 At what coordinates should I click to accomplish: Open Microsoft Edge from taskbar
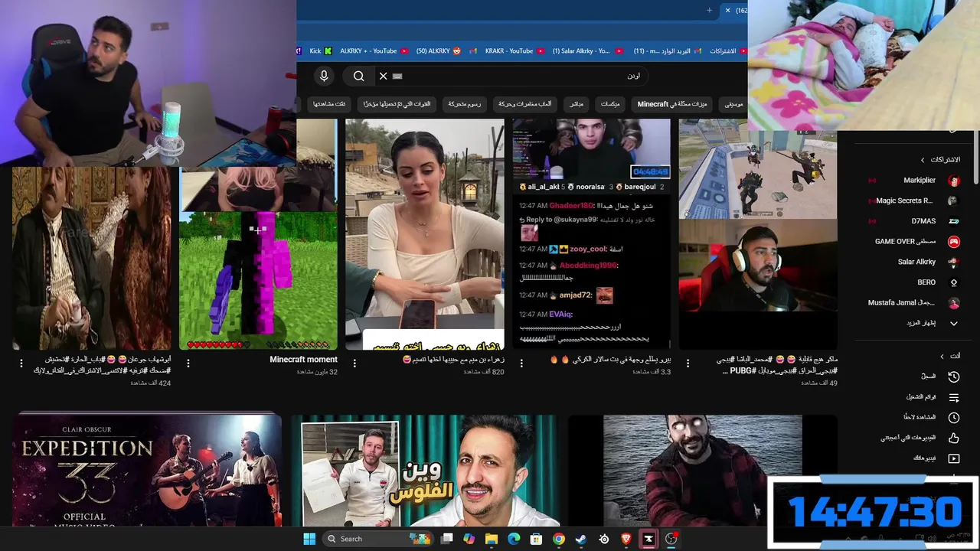[514, 539]
